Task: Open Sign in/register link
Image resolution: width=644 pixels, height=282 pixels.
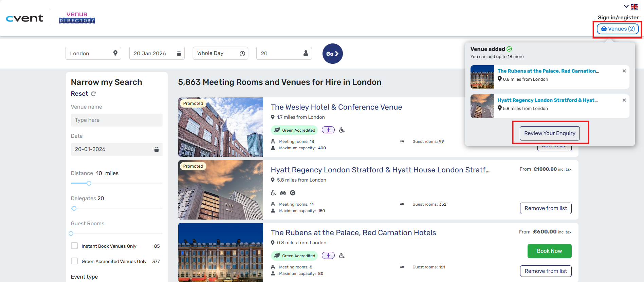Action: (x=618, y=17)
